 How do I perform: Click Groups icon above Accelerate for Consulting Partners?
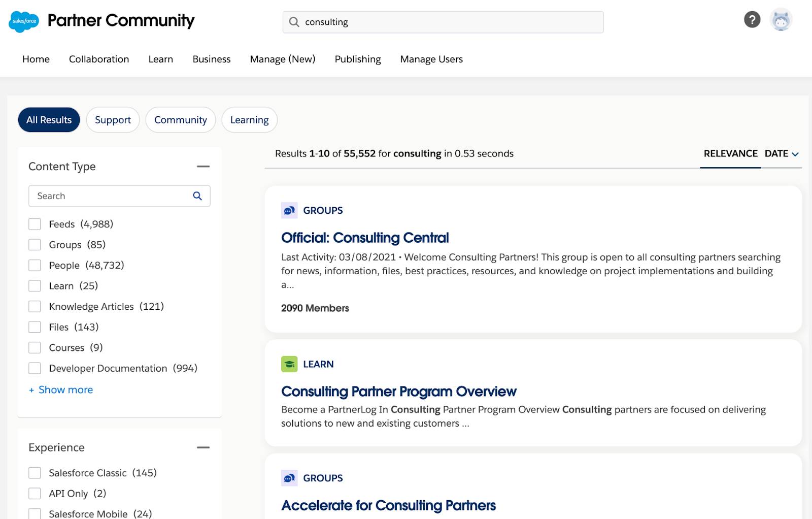point(289,478)
